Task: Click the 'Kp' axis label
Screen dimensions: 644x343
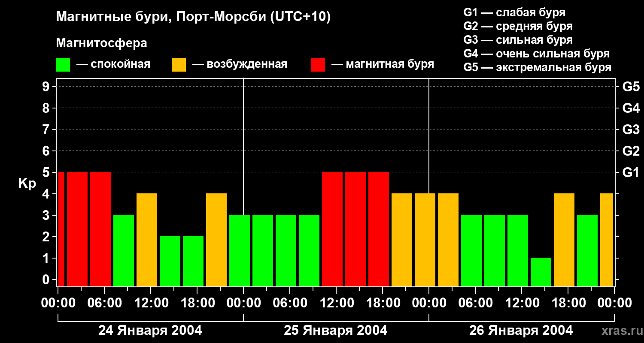Action: tap(27, 183)
